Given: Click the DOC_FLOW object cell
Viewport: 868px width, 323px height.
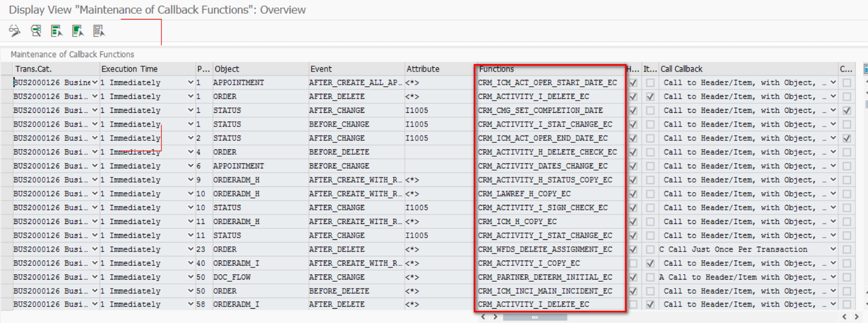Looking at the screenshot, I should (260, 277).
